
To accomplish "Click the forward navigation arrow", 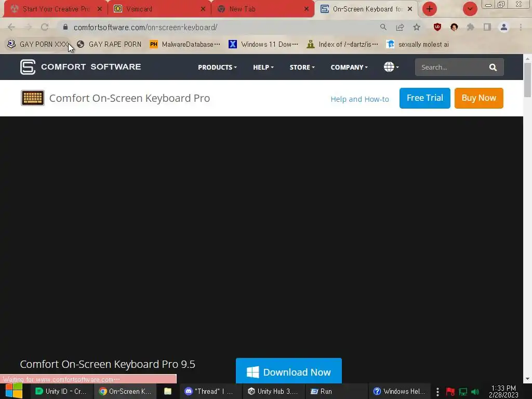I will tap(28, 27).
